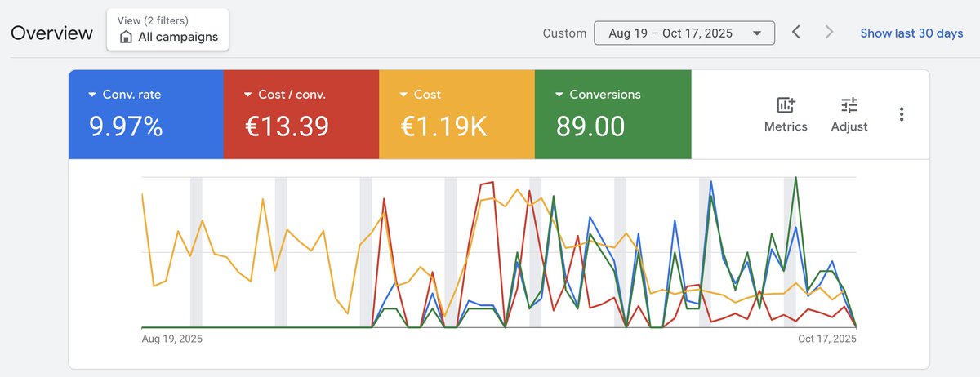Open the Adjust sliders icon

pos(849,105)
